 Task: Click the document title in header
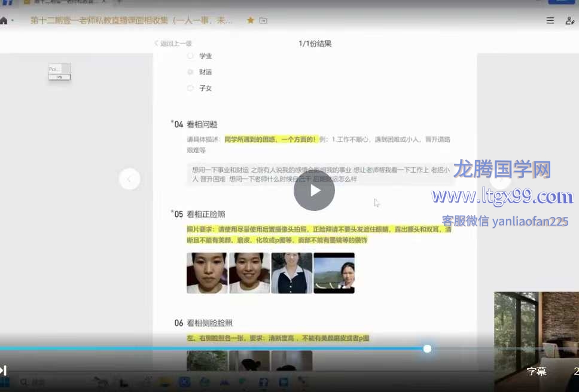[132, 20]
